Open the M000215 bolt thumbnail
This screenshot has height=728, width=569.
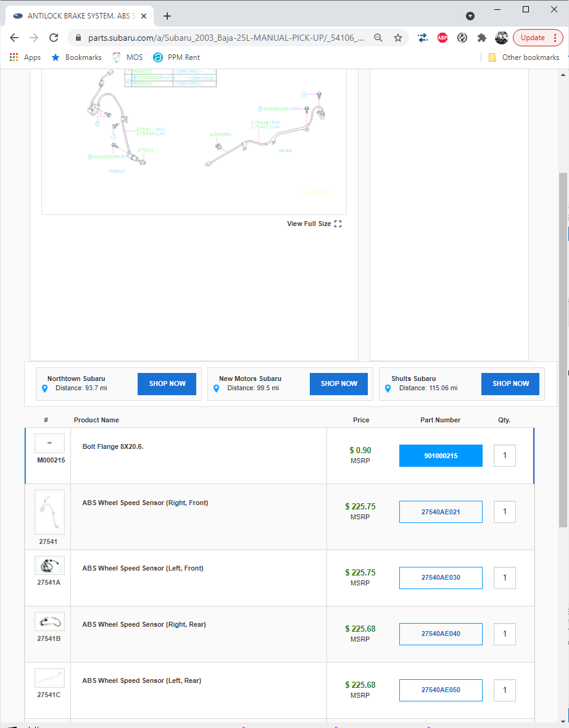coord(49,443)
